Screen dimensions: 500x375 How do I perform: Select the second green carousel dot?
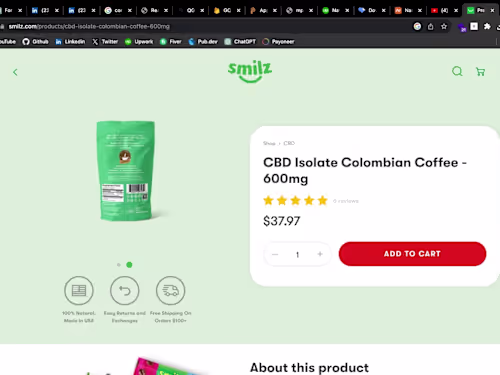click(129, 265)
